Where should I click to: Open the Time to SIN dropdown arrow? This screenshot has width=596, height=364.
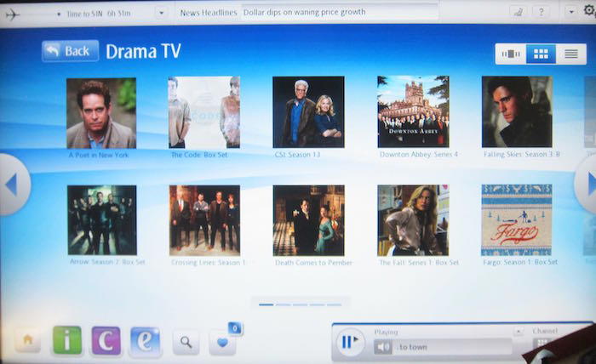[162, 14]
